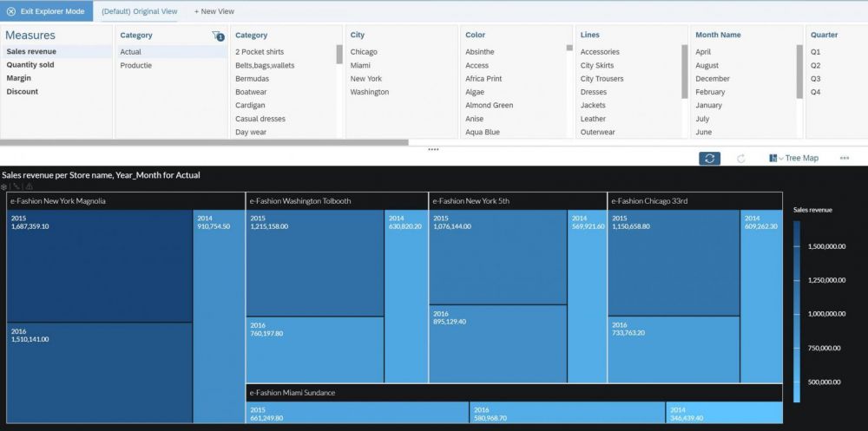Viewport: 868px width, 431px height.
Task: Click e-Fashion Miami Sundance header
Action: 514,393
